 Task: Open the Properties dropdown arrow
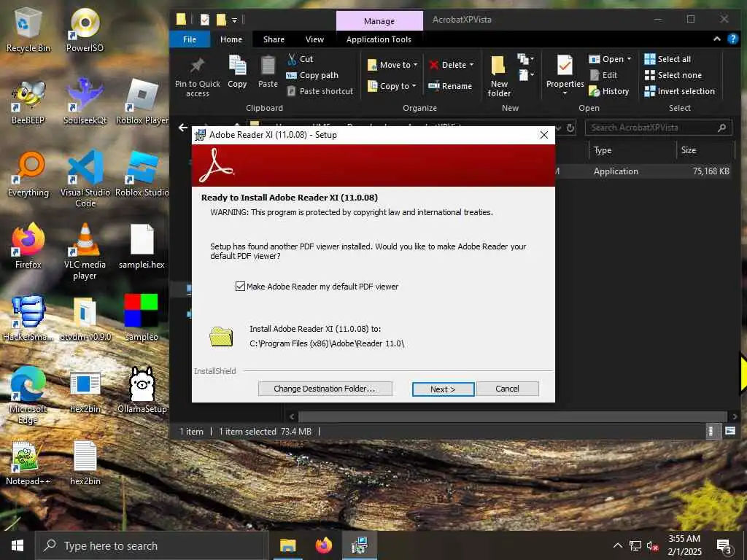(x=565, y=93)
